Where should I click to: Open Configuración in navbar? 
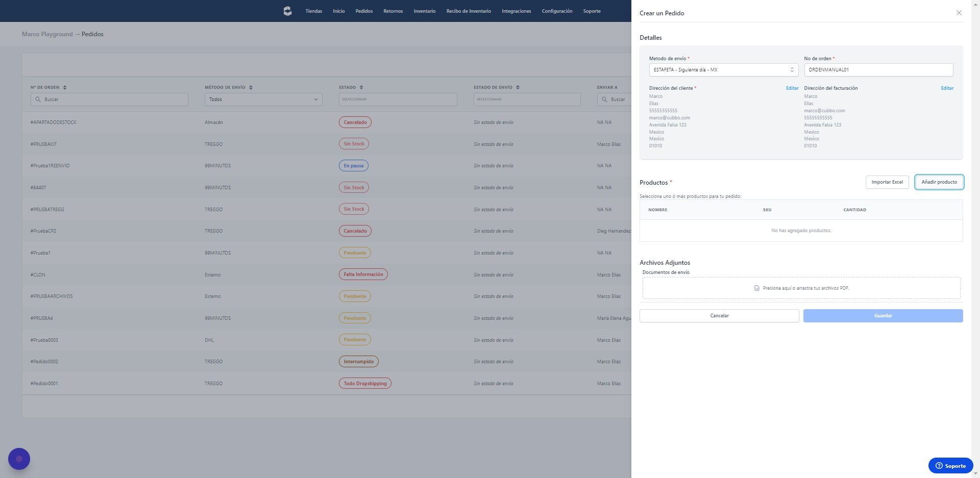[557, 11]
